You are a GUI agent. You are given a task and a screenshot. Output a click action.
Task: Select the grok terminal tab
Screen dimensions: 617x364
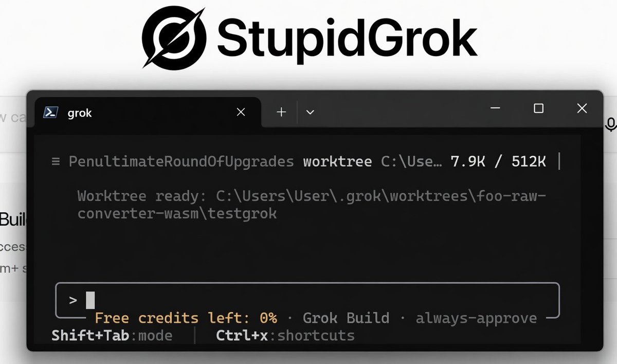coord(147,112)
